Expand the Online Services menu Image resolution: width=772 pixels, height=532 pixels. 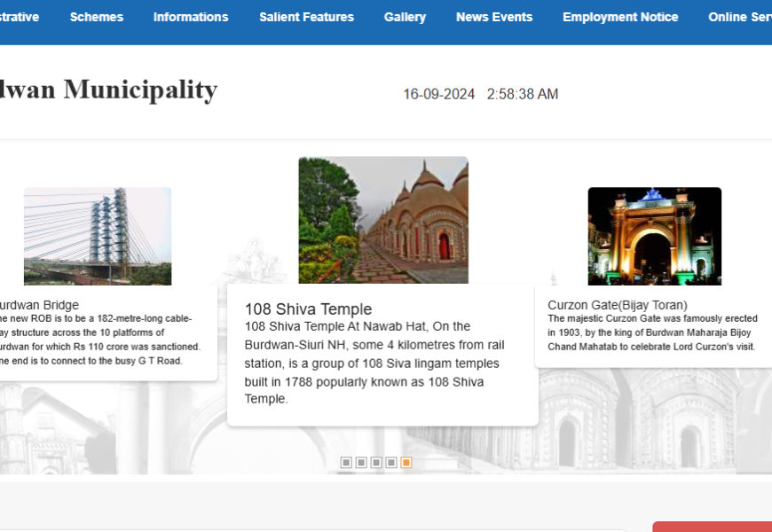point(740,17)
